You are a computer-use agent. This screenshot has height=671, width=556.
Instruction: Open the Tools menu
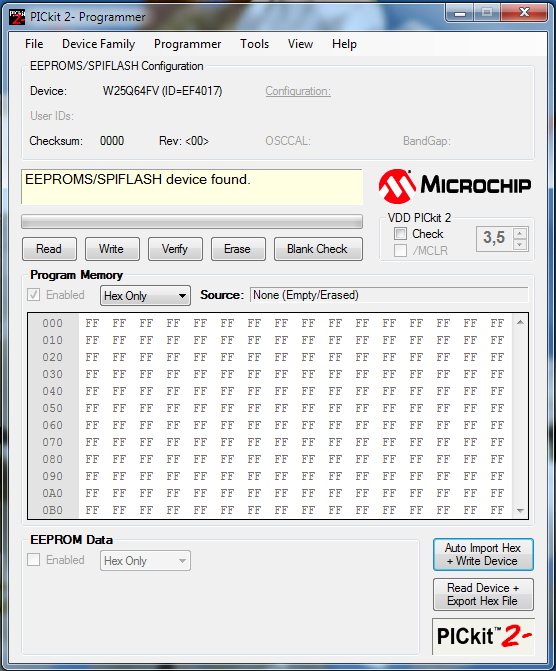254,44
